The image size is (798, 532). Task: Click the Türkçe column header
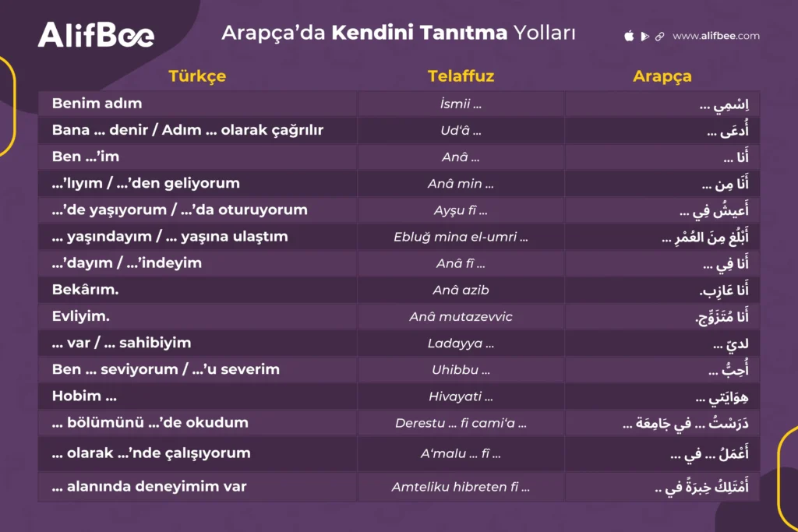pos(197,76)
